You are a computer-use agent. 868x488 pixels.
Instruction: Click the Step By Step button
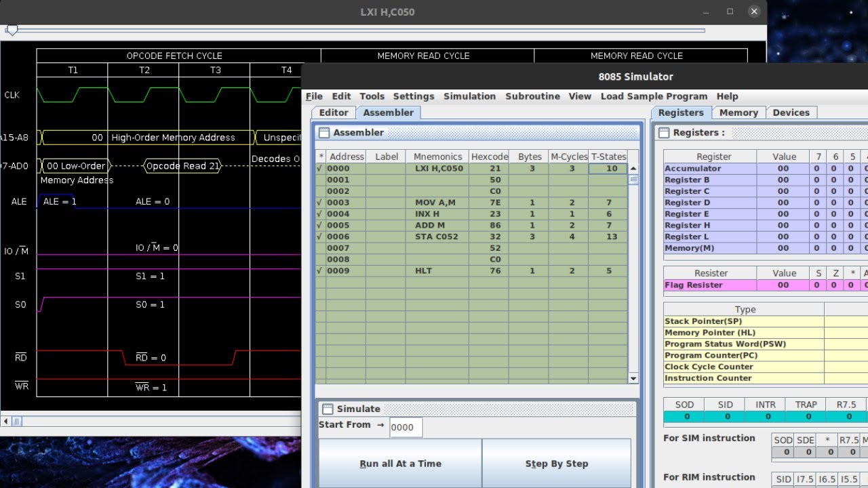[557, 464]
